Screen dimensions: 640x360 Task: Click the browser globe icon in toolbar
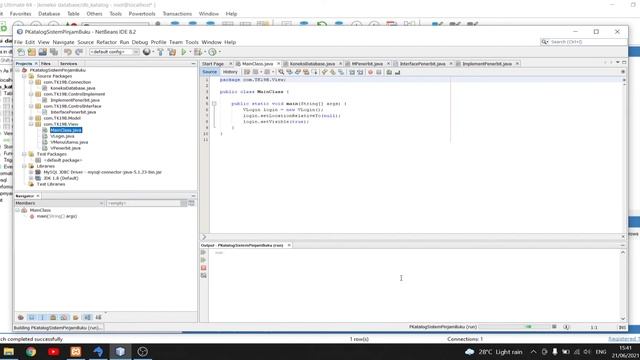[x=147, y=52]
